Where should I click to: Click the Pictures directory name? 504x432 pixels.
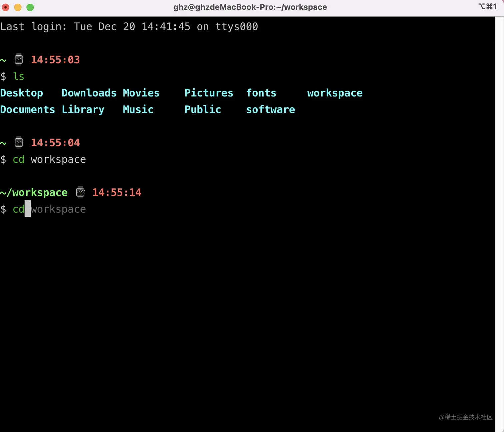209,93
